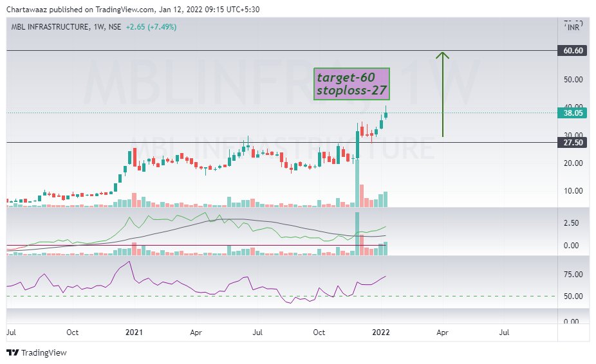Click the 20.00 price axis value
This screenshot has width=596, height=364.
click(x=573, y=163)
